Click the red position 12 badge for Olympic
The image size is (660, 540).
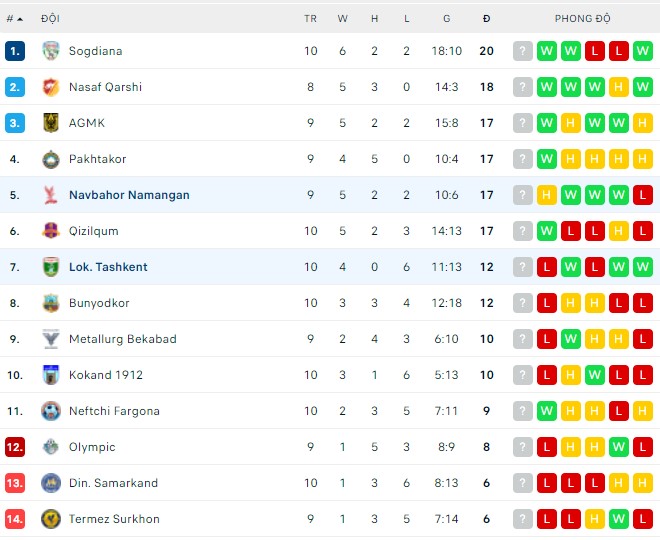click(14, 447)
